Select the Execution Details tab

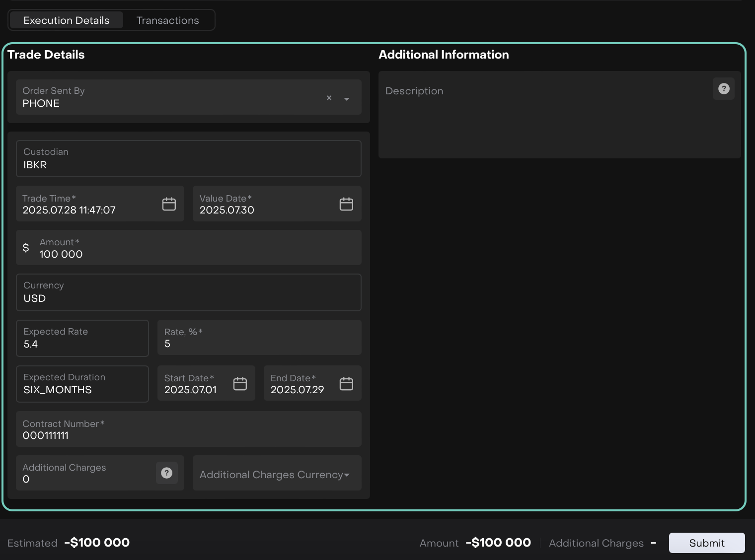coord(66,20)
